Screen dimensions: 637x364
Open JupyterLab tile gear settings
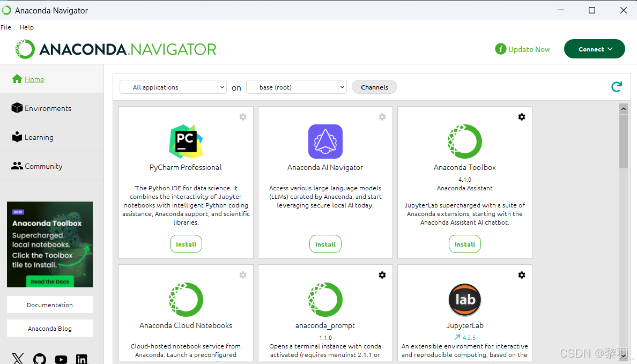[522, 275]
